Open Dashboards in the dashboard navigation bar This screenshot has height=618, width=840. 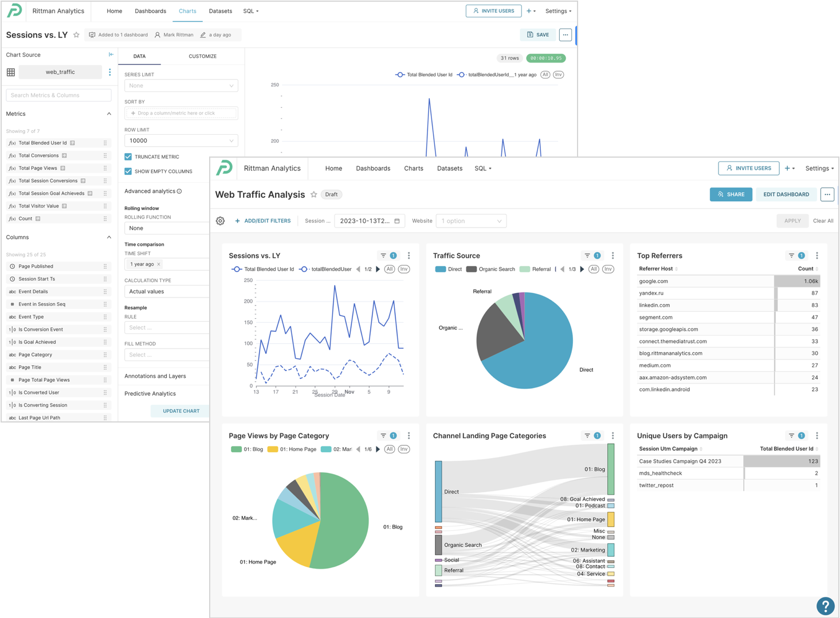pos(372,169)
